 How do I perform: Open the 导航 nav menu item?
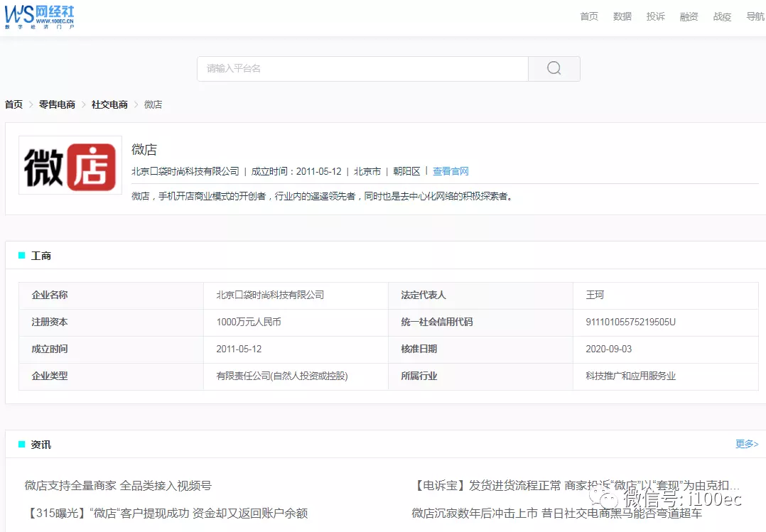755,16
